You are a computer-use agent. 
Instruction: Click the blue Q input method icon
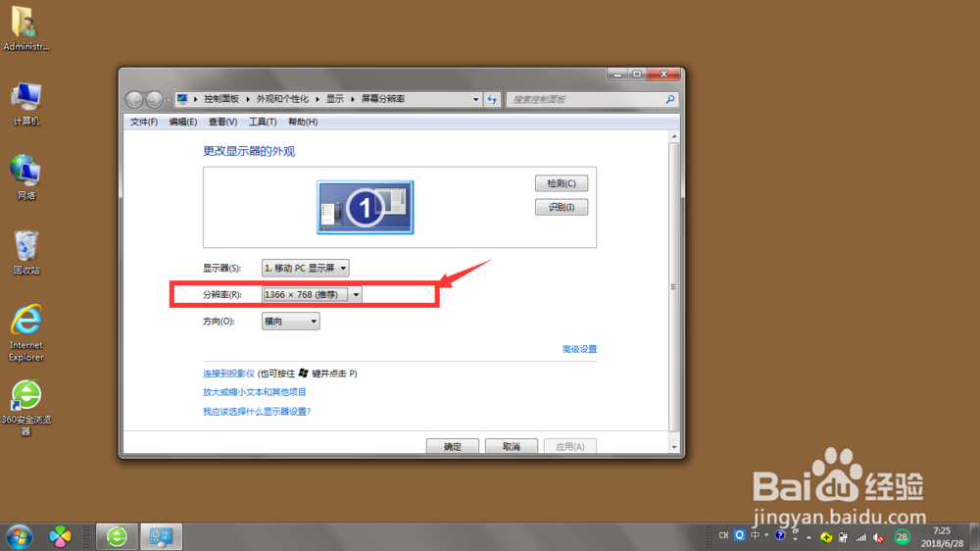pyautogui.click(x=739, y=535)
